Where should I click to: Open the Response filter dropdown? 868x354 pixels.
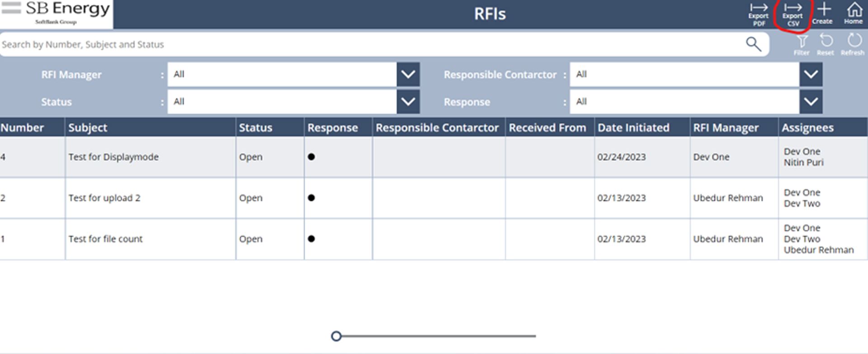coord(810,102)
